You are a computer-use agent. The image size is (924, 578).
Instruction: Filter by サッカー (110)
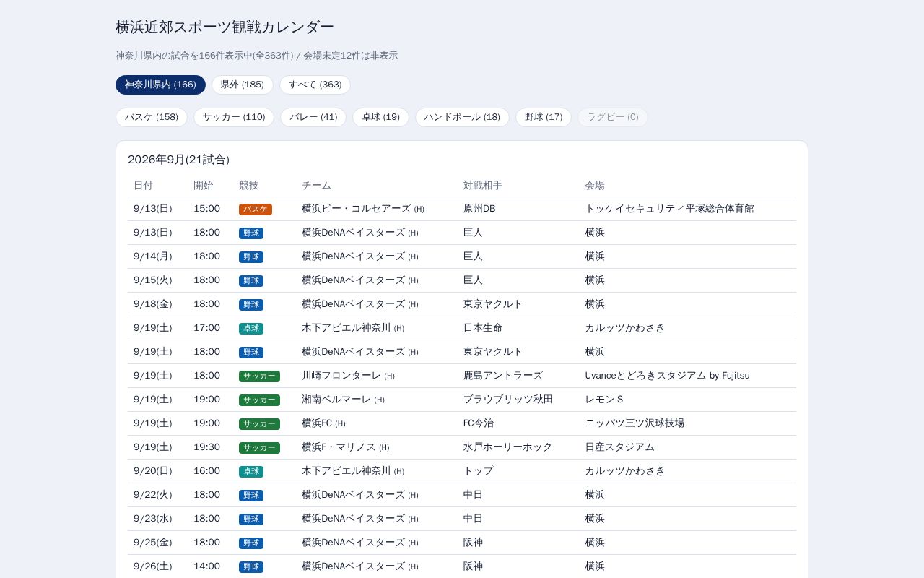234,117
